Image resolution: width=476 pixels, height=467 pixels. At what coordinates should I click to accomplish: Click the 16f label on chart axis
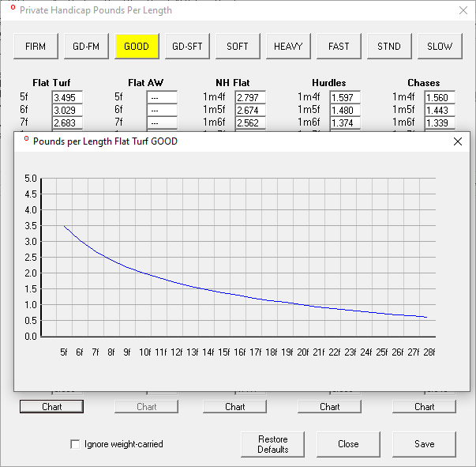click(x=240, y=352)
